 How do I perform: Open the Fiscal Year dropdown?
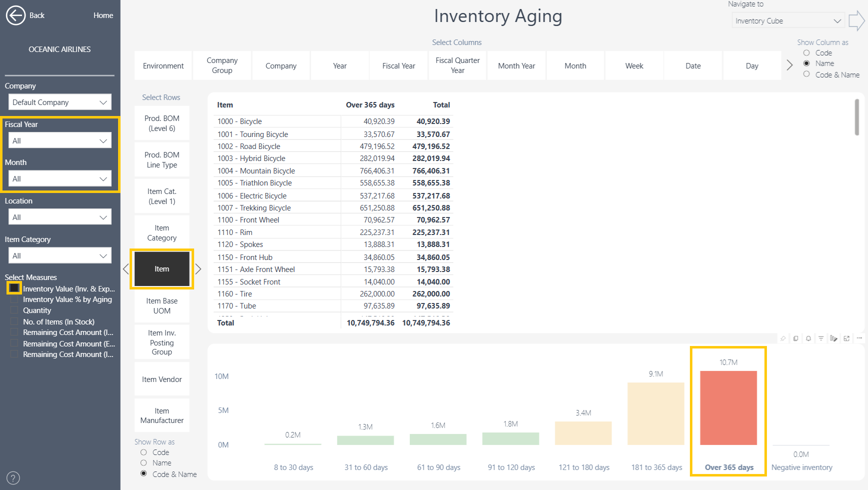(60, 140)
